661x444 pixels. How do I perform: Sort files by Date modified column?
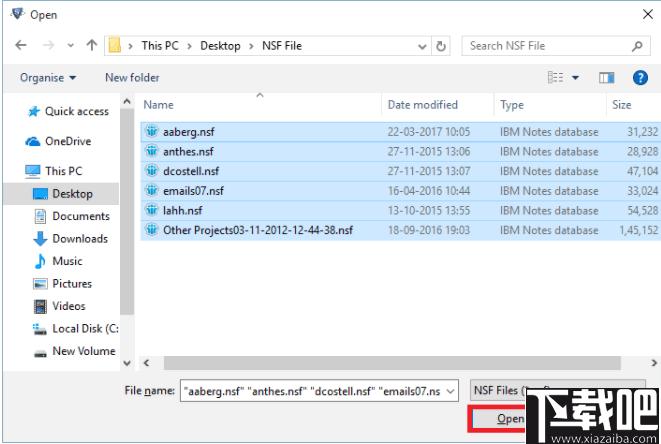tap(421, 105)
